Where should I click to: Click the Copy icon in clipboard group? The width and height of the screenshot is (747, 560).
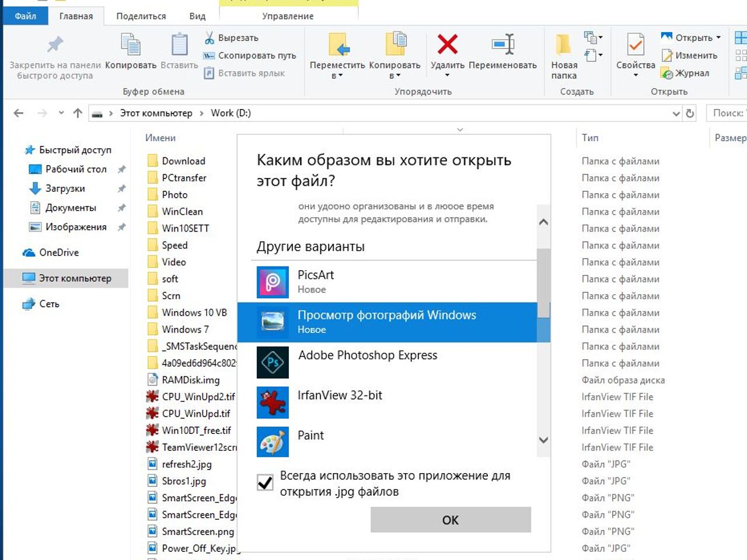pyautogui.click(x=131, y=44)
